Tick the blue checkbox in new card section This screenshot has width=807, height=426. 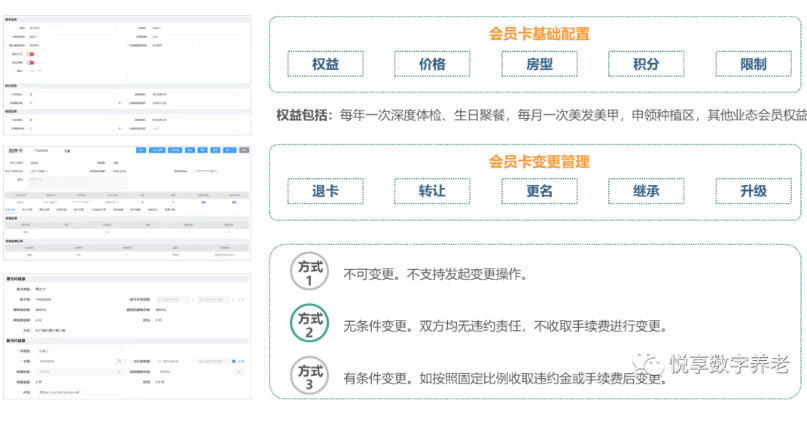tap(233, 361)
